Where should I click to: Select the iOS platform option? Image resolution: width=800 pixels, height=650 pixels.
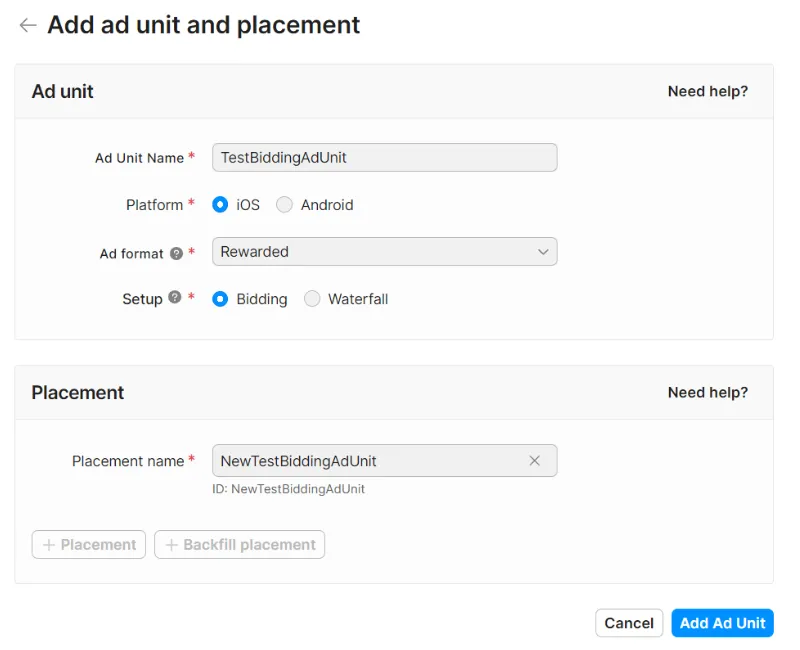tap(220, 204)
